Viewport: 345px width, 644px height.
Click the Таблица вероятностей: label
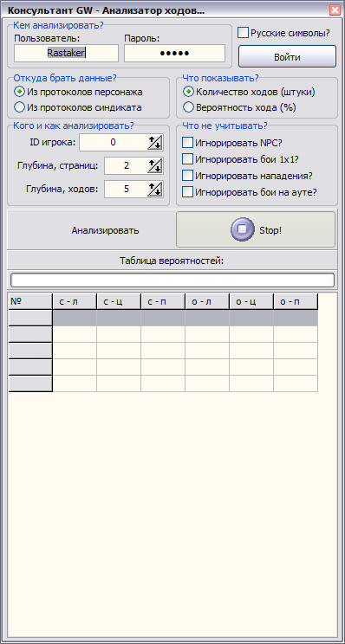coord(172,261)
